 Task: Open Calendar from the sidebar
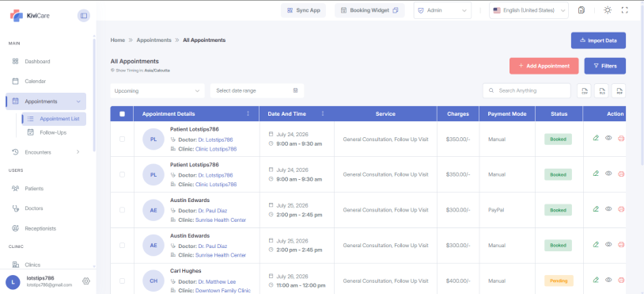coord(36,82)
